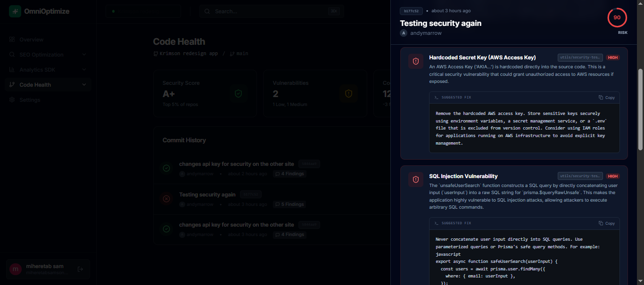The width and height of the screenshot is (644, 285).
Task: Click the warning shield icon on Vulnerabilities card
Action: [348, 94]
